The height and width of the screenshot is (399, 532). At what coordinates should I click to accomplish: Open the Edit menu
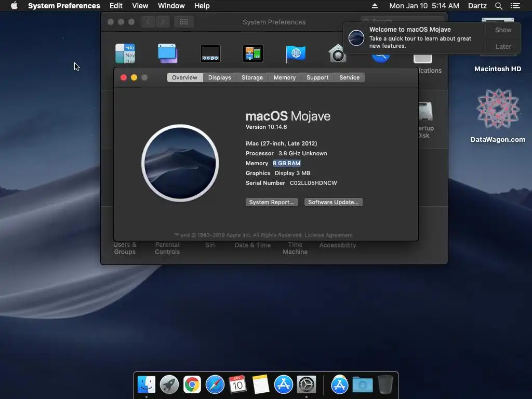[116, 6]
